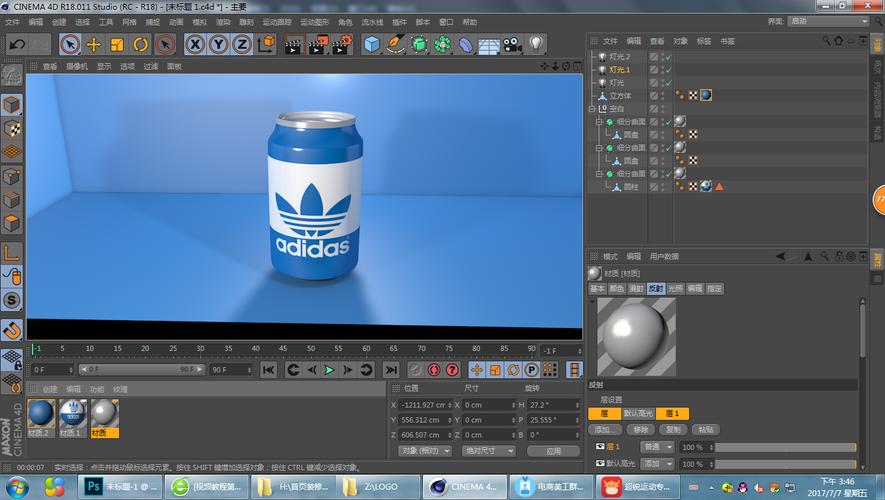Toggle the Z axis lock
Screen dimensions: 885x500
click(x=242, y=44)
